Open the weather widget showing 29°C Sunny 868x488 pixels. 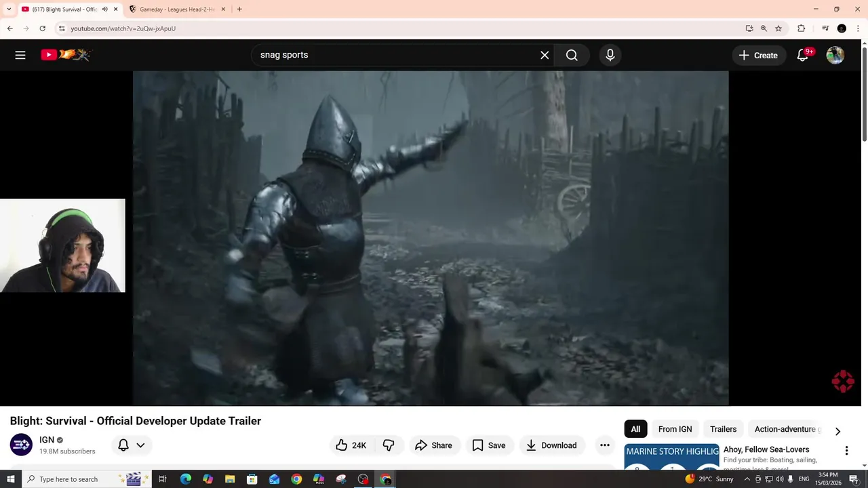pos(709,479)
